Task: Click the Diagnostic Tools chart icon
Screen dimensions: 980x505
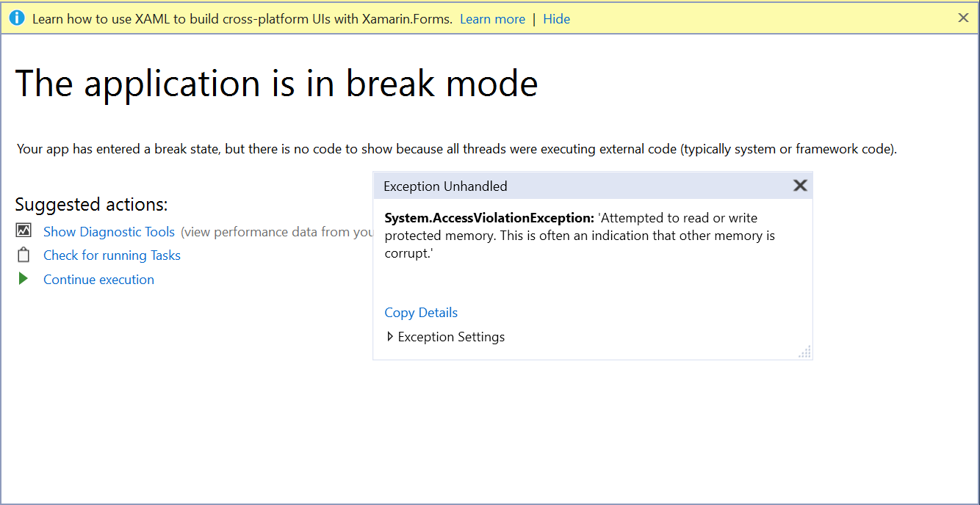Action: pos(24,230)
